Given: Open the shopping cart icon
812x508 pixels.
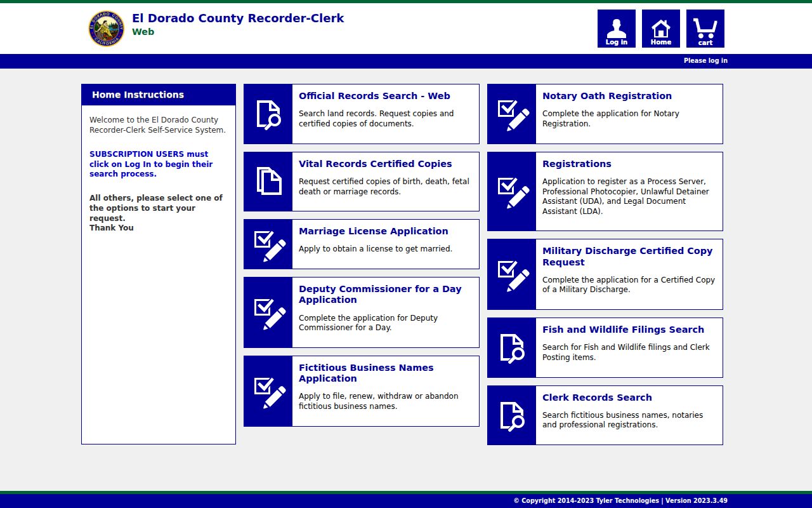Looking at the screenshot, I should [705, 29].
